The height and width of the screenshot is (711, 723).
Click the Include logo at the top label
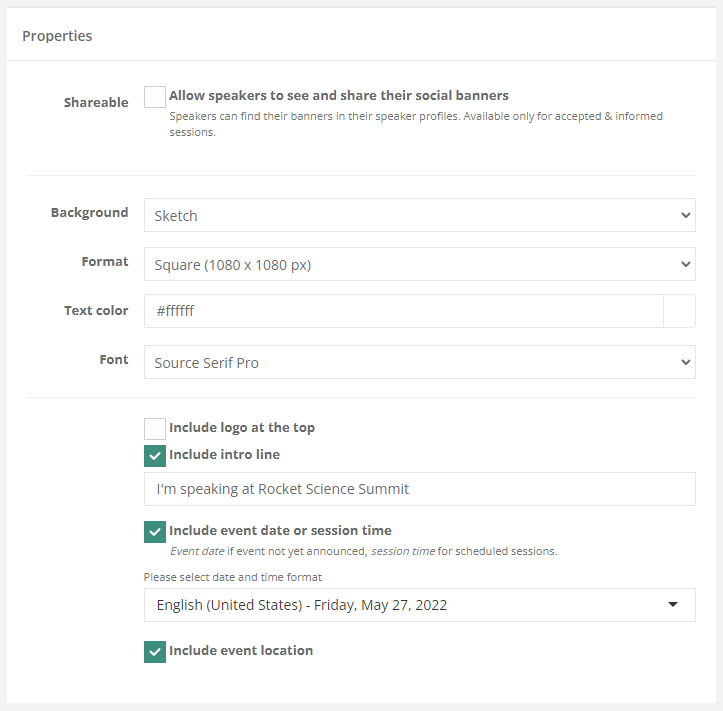click(x=242, y=428)
